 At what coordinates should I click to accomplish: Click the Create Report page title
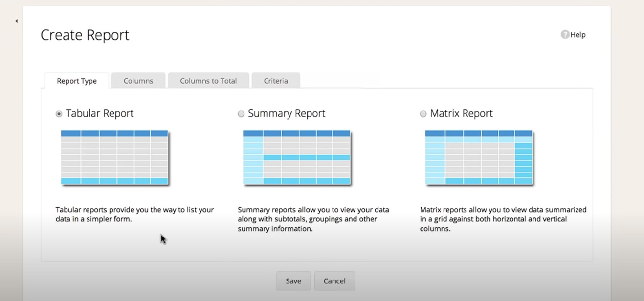pos(84,34)
